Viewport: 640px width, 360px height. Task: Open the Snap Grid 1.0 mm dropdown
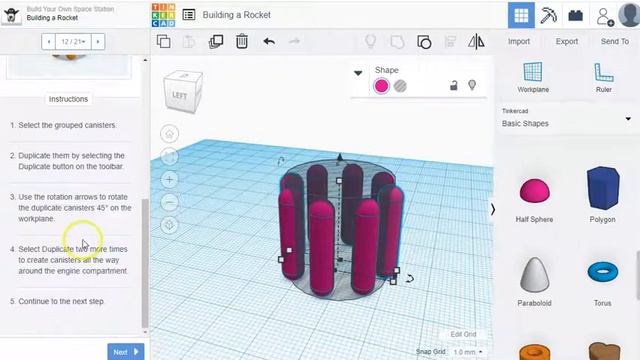[x=468, y=351]
